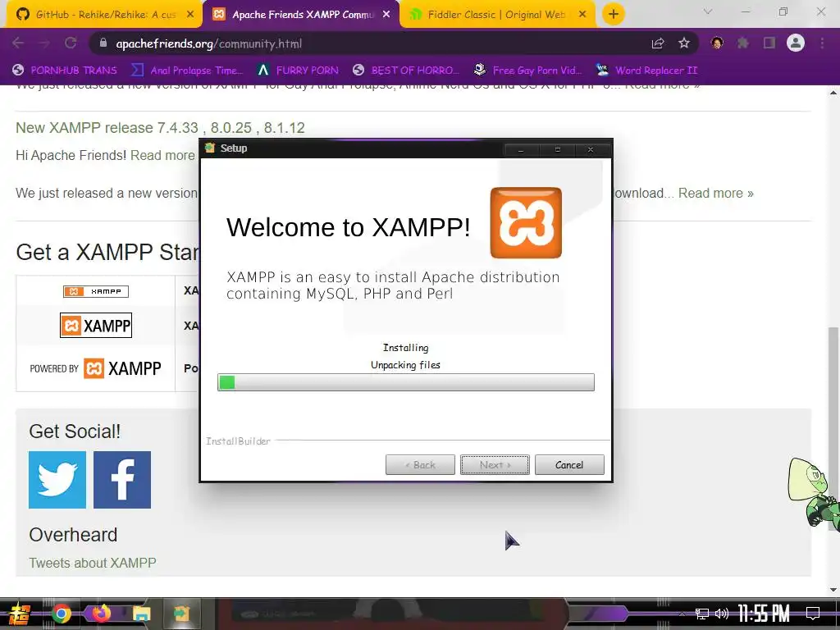The width and height of the screenshot is (840, 630).
Task: Open network status in system tray
Action: click(x=701, y=614)
